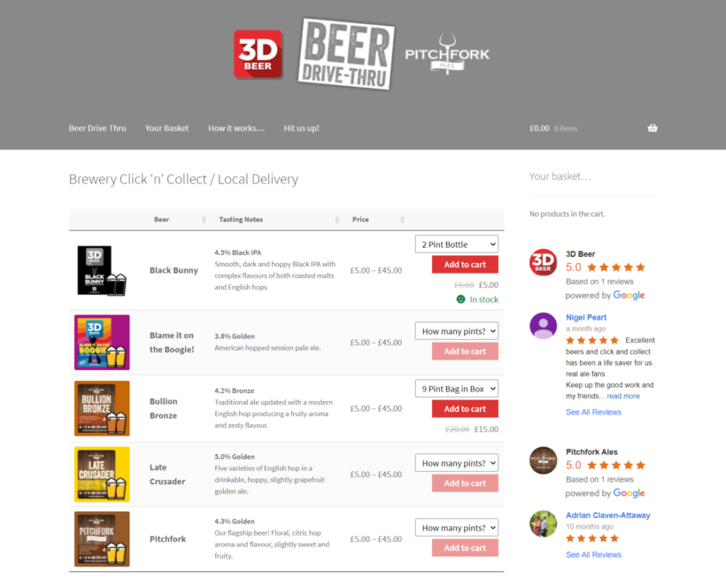The width and height of the screenshot is (726, 588).
Task: Click the 3D Beer red logo
Action: (x=258, y=55)
